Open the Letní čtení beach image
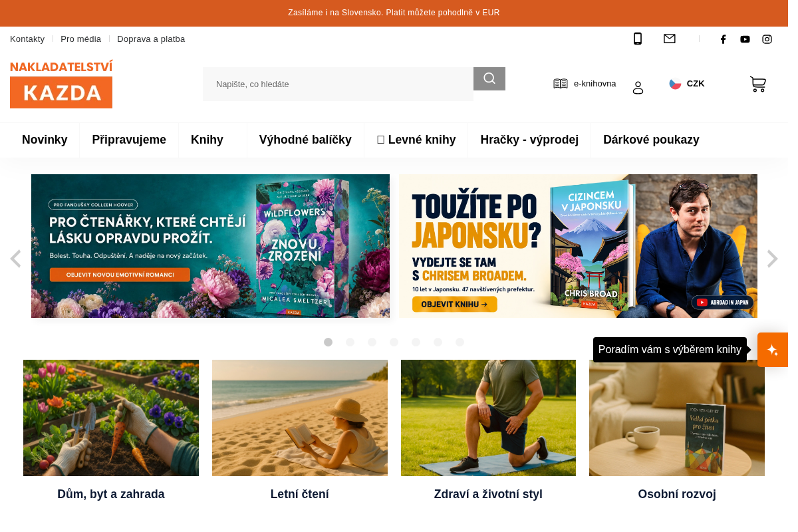The height and width of the screenshot is (532, 798). coord(300,418)
